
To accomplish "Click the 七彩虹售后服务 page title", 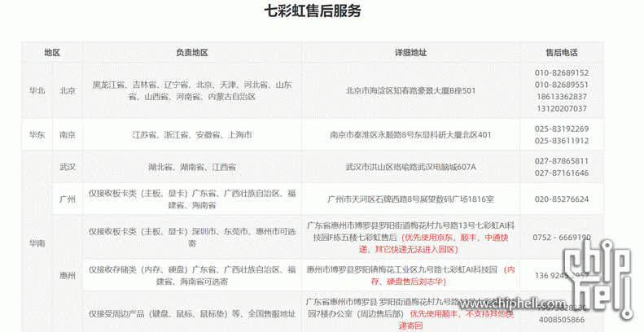I will (312, 11).
